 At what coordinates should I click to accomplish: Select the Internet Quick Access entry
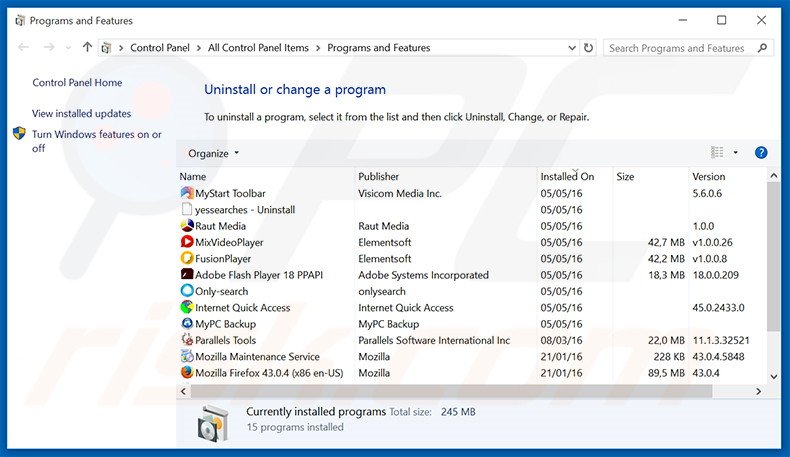pyautogui.click(x=242, y=307)
